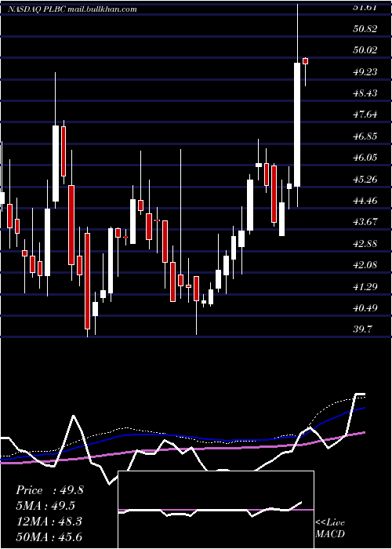Click the last small red candle near 50.02
The image size is (392, 549).
point(305,61)
